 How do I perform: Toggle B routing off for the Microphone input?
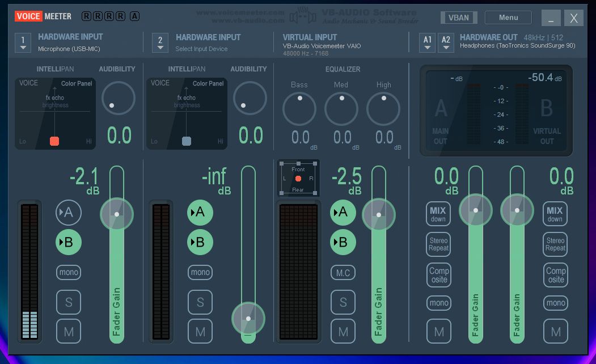point(69,242)
